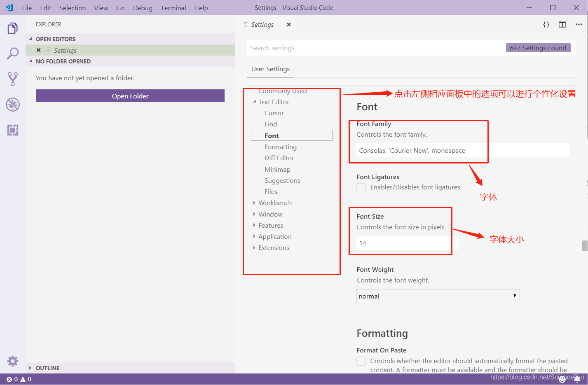Expand the Features settings section
This screenshot has height=385, width=588.
[254, 225]
